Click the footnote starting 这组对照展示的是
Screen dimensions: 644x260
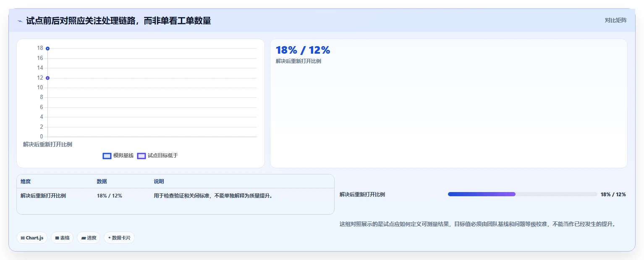click(x=477, y=224)
